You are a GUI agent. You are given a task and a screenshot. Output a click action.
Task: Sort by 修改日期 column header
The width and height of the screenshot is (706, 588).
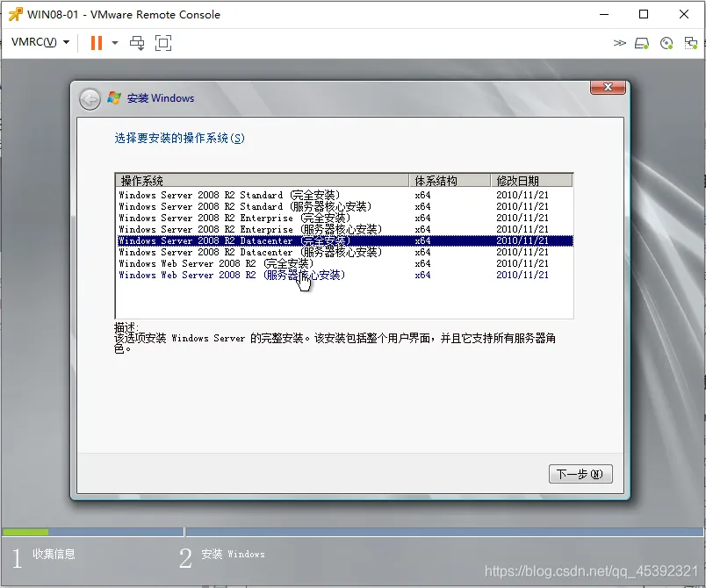click(x=531, y=181)
